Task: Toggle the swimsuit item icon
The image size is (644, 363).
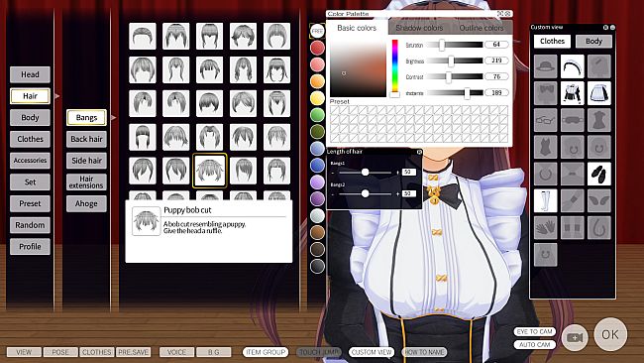Action: pos(546,147)
